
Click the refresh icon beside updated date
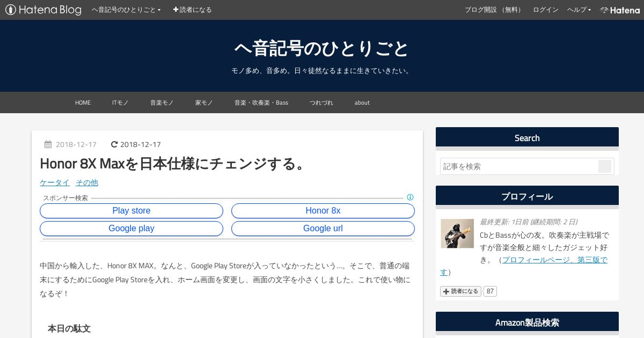coord(114,144)
